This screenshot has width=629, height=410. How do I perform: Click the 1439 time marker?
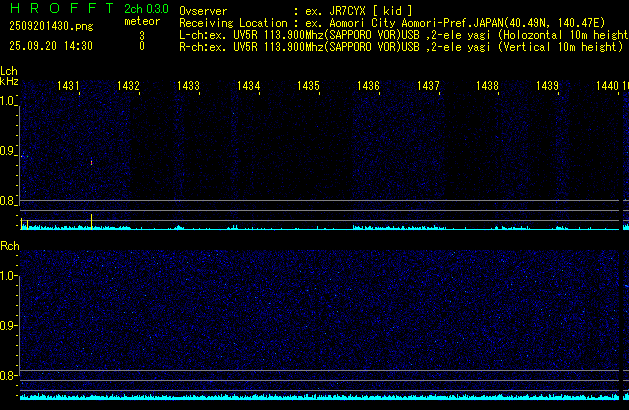point(547,87)
